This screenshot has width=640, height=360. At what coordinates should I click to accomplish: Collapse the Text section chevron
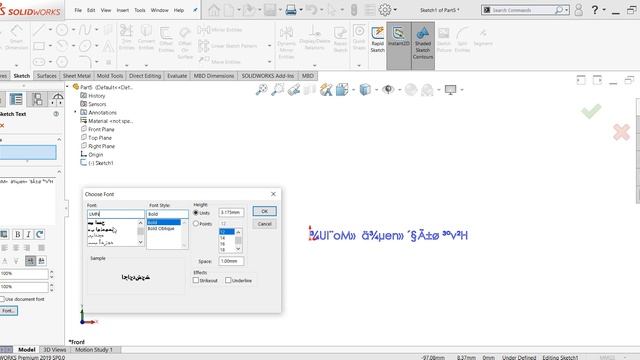[x=59, y=172]
